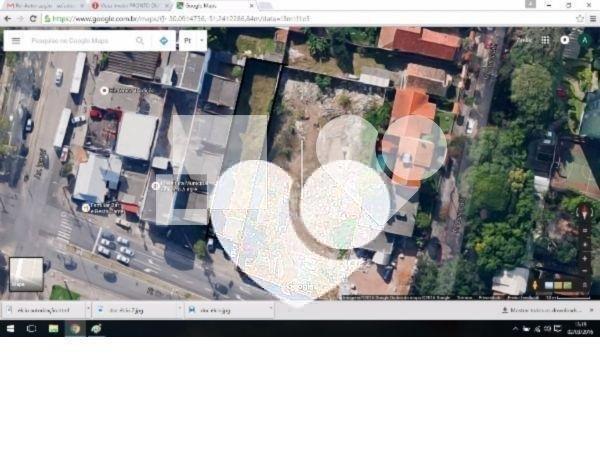Image resolution: width=600 pixels, height=468 pixels.
Task: Open third downloaded jpg file
Action: click(226, 310)
